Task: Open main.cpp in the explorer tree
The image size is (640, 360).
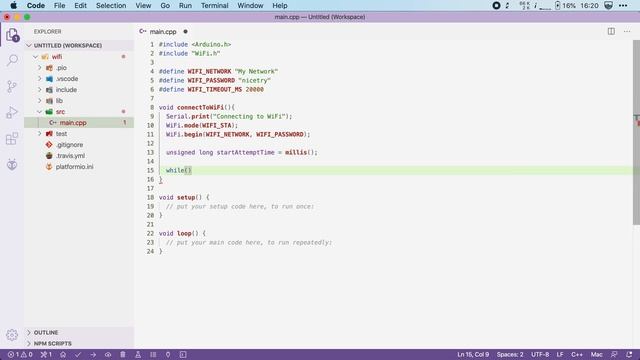Action: click(x=79, y=123)
